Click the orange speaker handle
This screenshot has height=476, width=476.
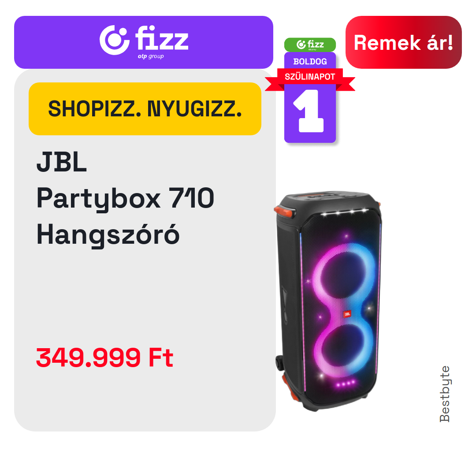[283, 211]
